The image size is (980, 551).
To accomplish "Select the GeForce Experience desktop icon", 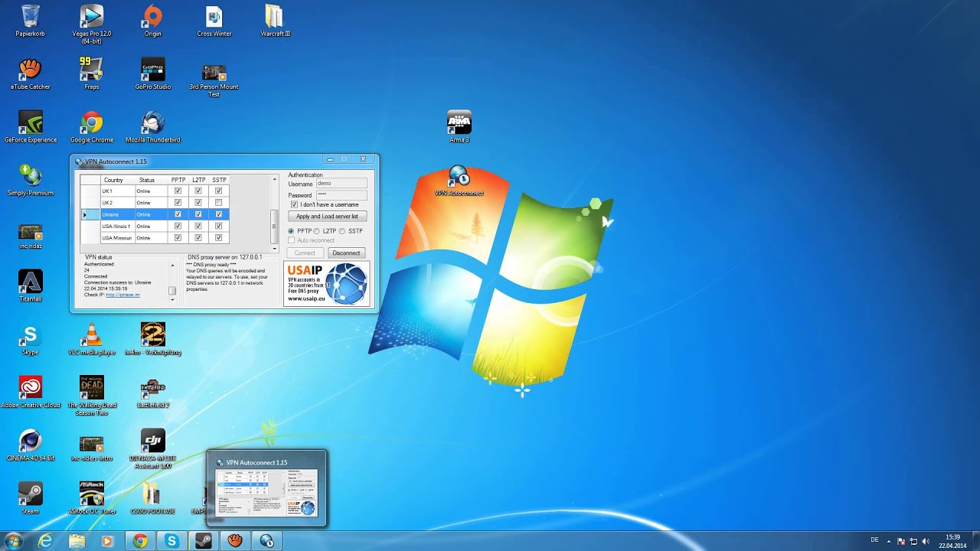I will (31, 127).
